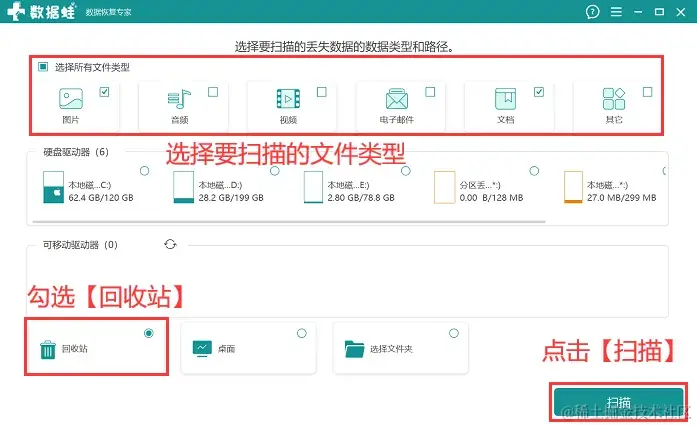Uncheck the 文档 checkbox
Screen dimensions: 697x426
point(539,92)
